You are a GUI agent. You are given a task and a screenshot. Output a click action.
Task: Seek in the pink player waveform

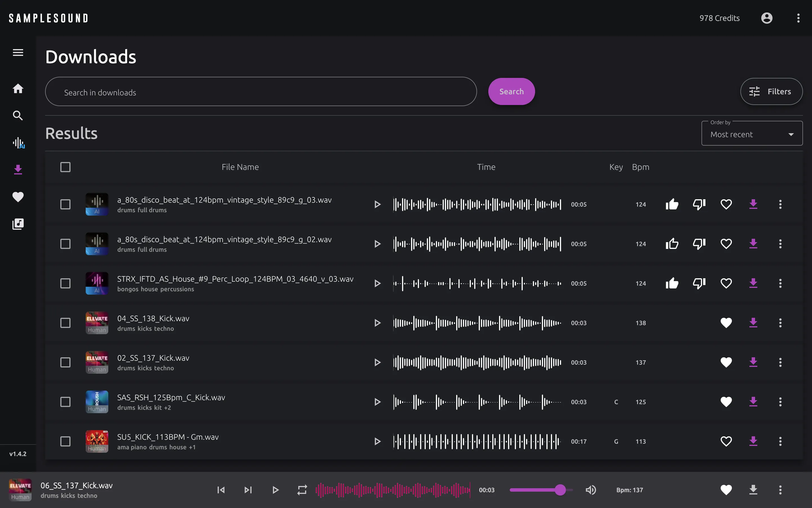pyautogui.click(x=392, y=490)
